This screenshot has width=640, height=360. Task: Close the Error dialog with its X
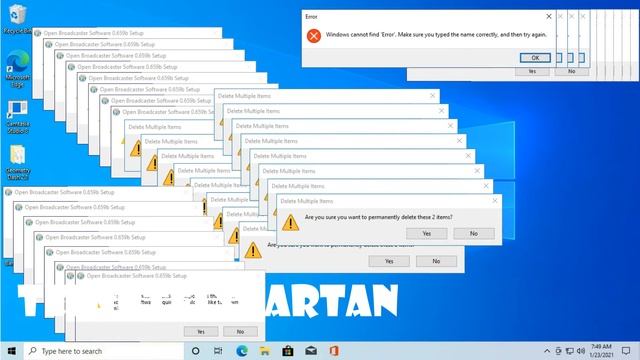tap(549, 16)
